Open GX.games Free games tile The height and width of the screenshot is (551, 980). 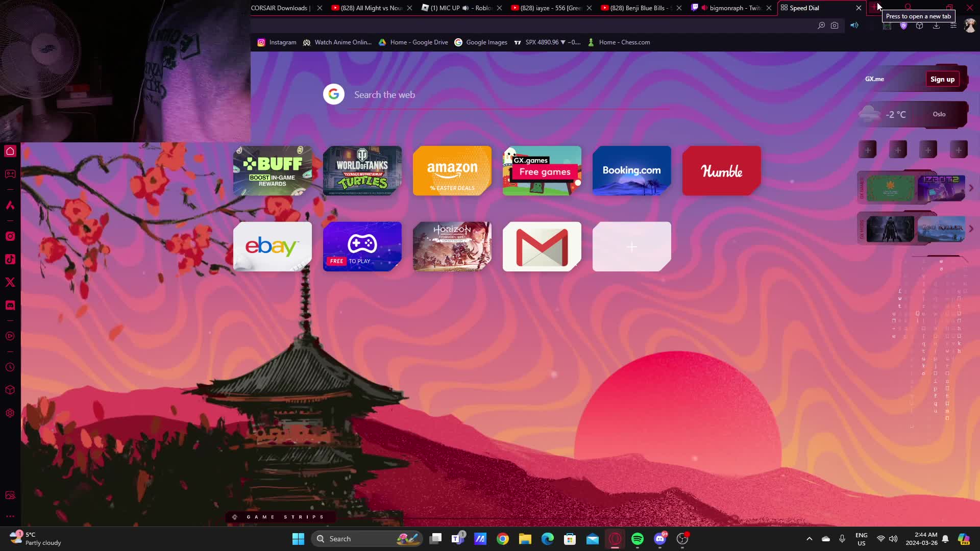(x=542, y=170)
